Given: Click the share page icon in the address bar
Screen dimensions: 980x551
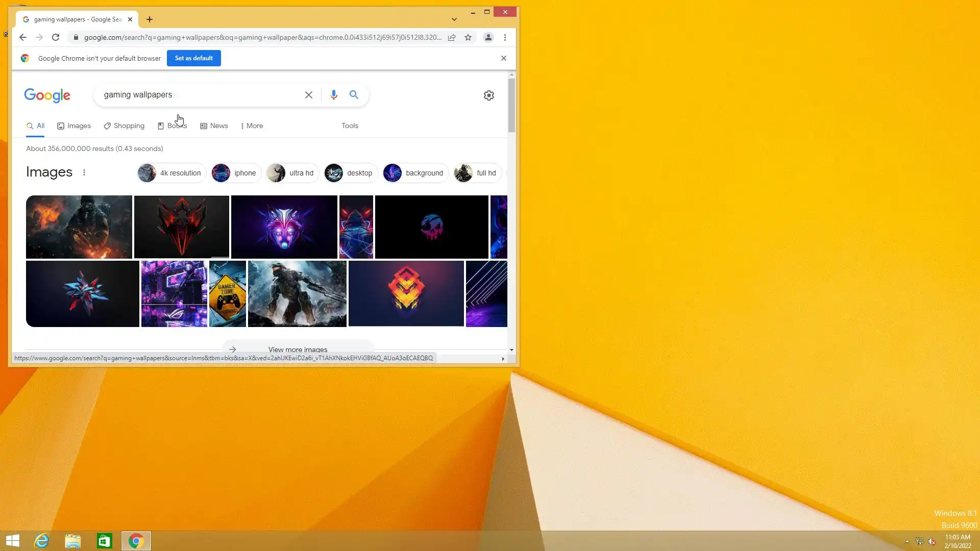Looking at the screenshot, I should click(x=452, y=37).
